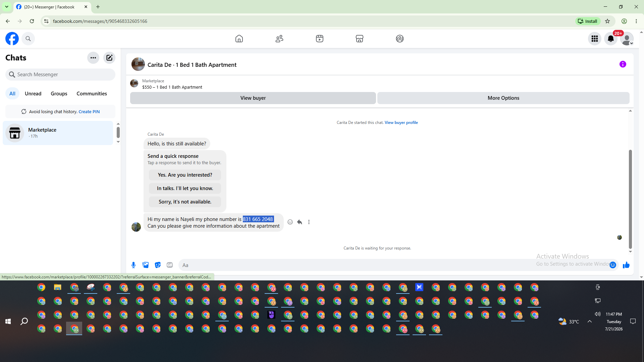This screenshot has width=644, height=362.
Task: Show hidden system tray icons
Action: 590,321
